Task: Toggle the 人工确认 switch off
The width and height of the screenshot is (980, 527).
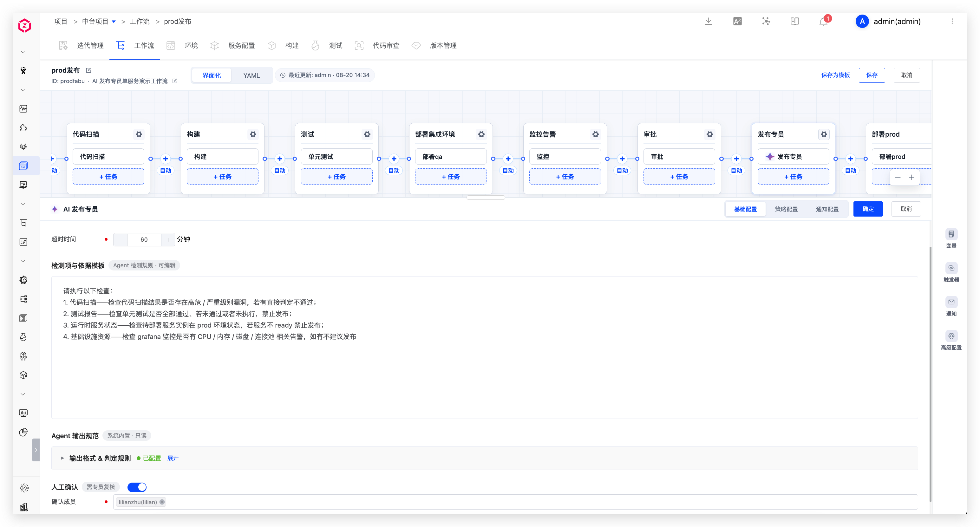Action: [137, 487]
